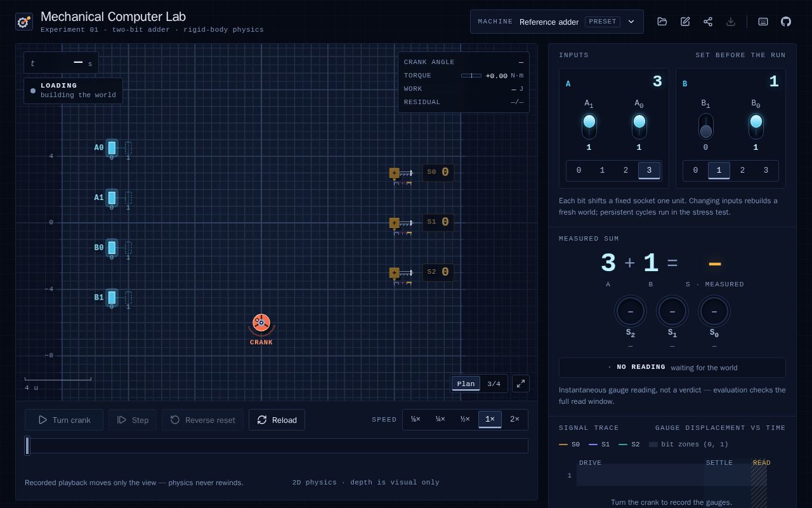Click the Reverse reset button
Viewport: 812px width, 508px height.
[202, 420]
